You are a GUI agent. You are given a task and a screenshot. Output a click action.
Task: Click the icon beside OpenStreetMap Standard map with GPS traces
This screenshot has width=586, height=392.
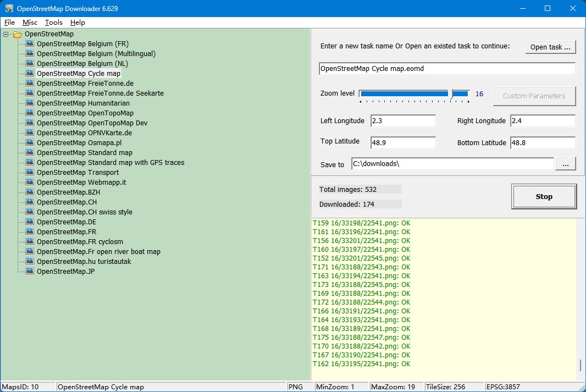[x=30, y=162]
